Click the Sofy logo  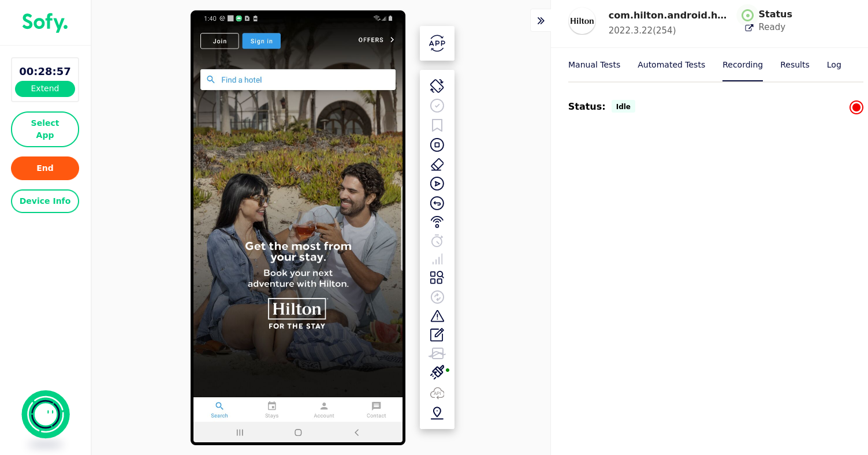45,22
